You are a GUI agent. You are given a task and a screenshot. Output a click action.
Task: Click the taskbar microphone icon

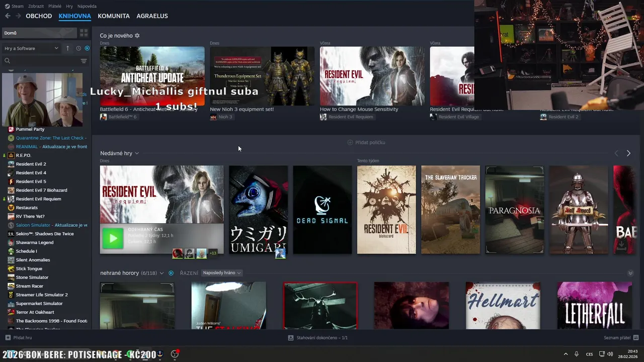tap(577, 354)
